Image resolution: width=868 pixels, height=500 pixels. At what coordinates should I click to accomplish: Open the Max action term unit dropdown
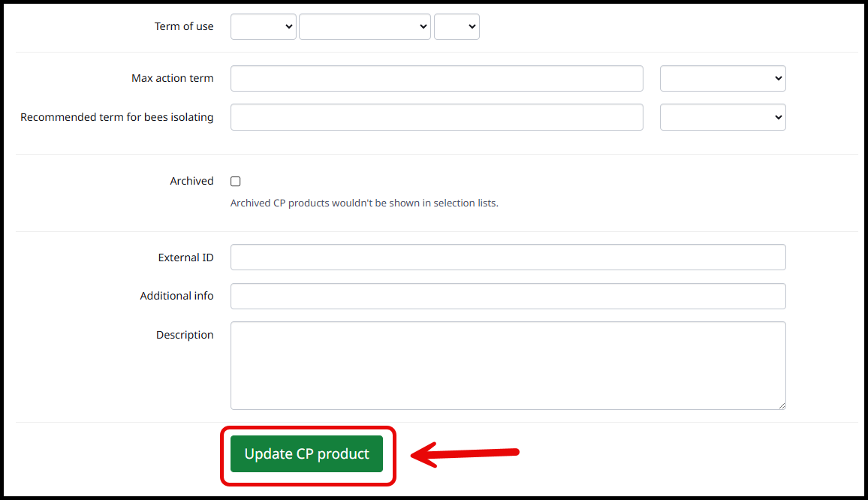pyautogui.click(x=722, y=78)
